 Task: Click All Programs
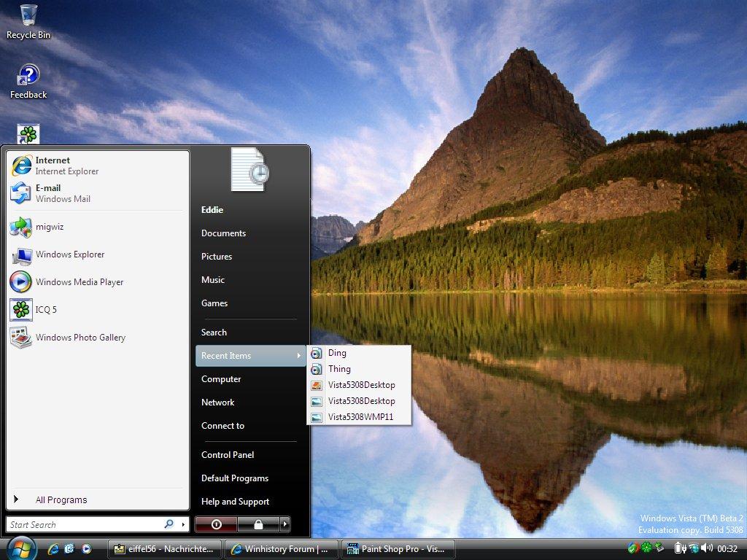tap(61, 499)
